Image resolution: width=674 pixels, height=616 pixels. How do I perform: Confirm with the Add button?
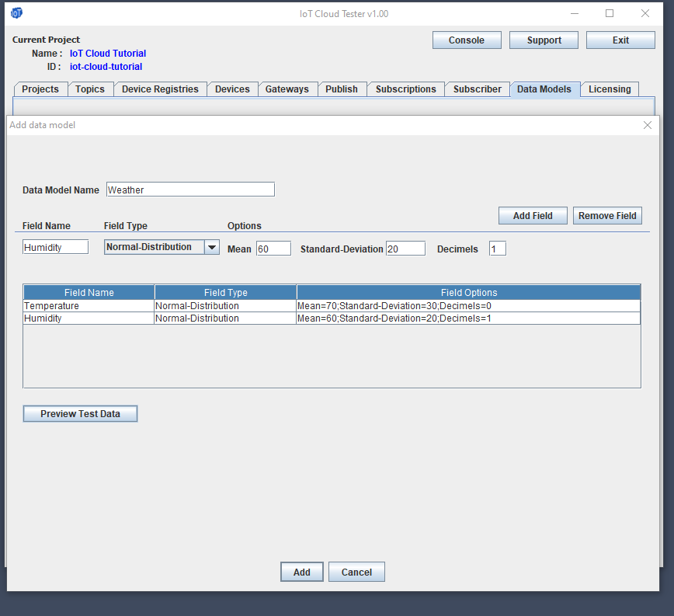click(302, 572)
